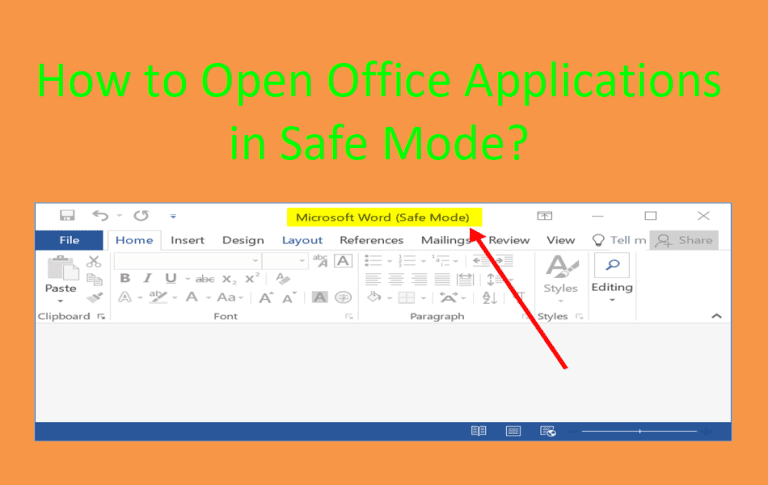Click the Undo arrow icon
Screen dimensions: 768x485
tap(100, 216)
